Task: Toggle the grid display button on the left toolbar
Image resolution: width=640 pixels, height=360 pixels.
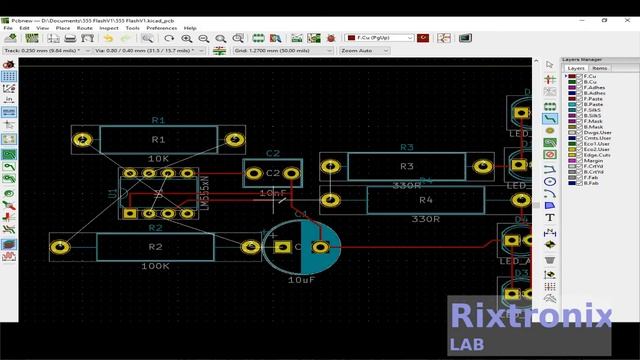Action: tap(9, 76)
